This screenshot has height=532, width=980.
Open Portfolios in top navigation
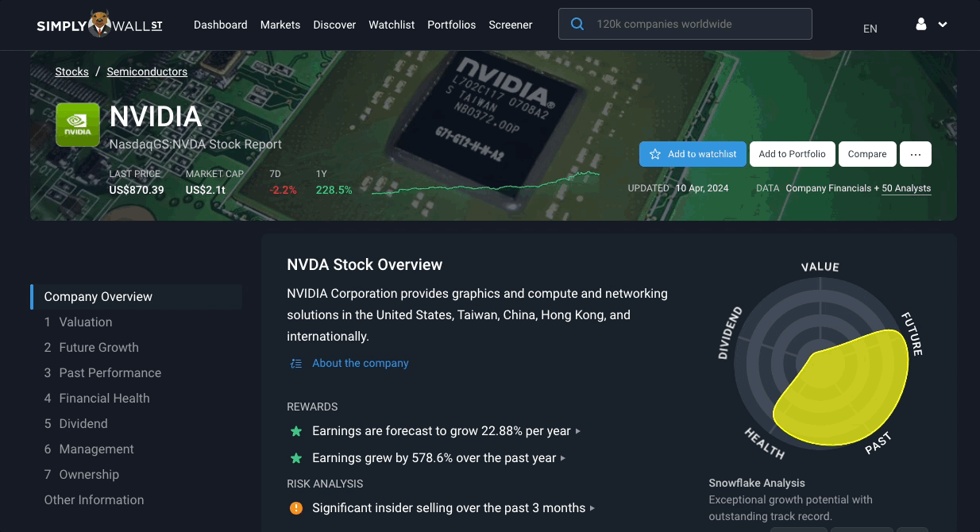pos(451,25)
